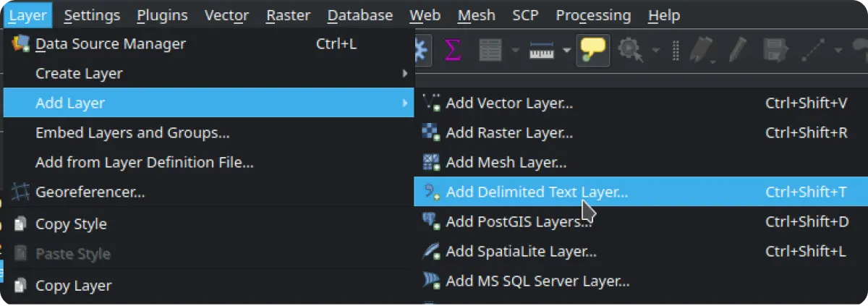Select the Add Layer menu entry
The width and height of the screenshot is (868, 306).
point(209,103)
